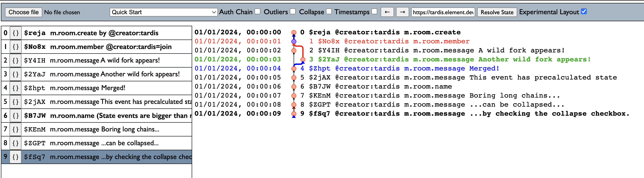This screenshot has height=178, width=644.
Task: Enable the Auth Chain checkbox
Action: tap(257, 12)
